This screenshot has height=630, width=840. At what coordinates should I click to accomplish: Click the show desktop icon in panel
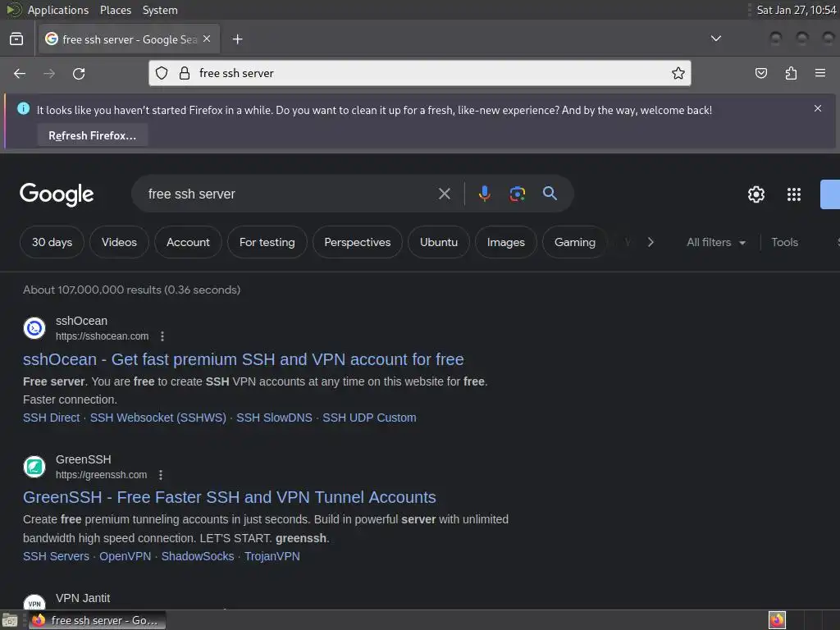point(10,620)
